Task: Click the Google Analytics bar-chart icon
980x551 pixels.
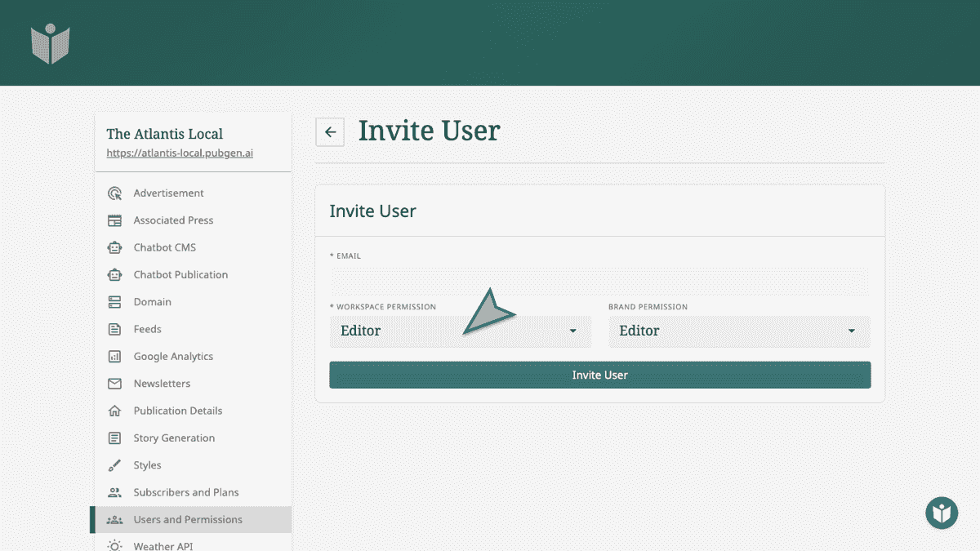Action: pyautogui.click(x=115, y=356)
